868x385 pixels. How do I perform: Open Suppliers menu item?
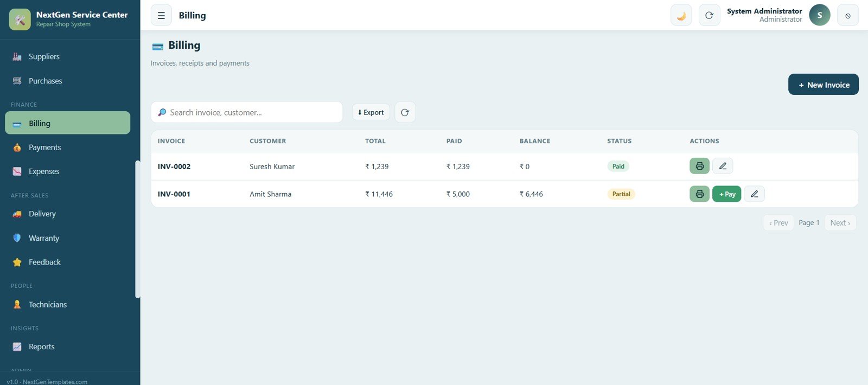67,56
